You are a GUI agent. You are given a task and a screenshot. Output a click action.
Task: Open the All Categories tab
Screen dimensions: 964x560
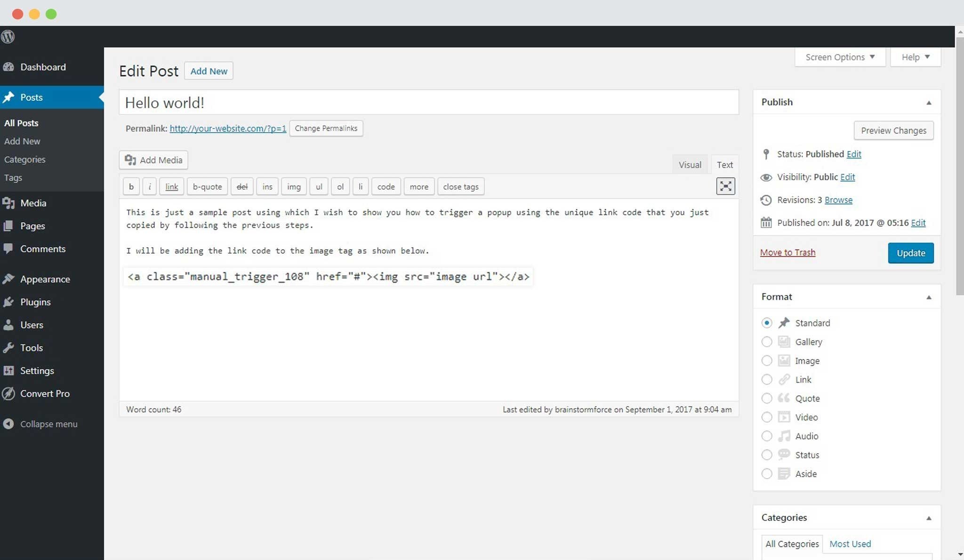792,544
